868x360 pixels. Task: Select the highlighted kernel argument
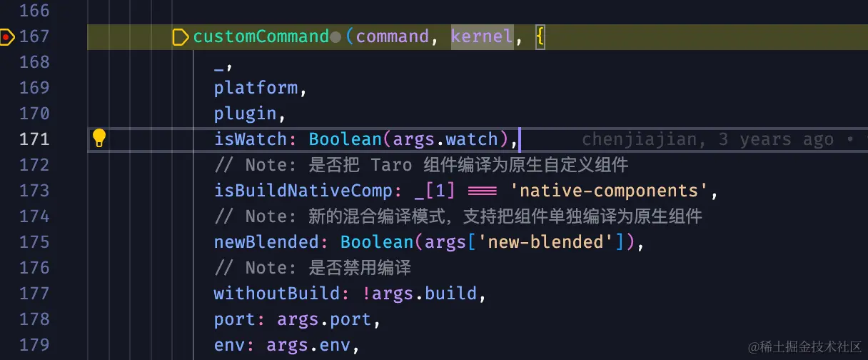point(482,36)
